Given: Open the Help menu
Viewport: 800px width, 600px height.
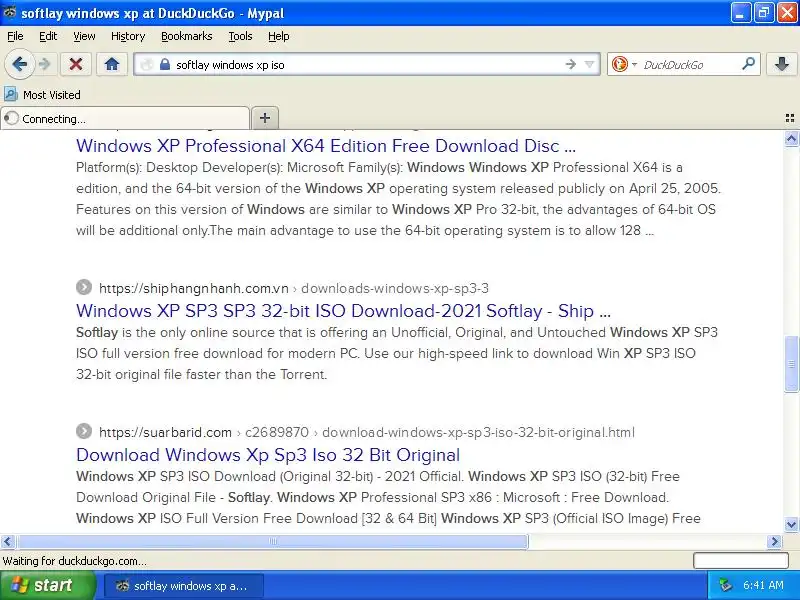Looking at the screenshot, I should pos(279,36).
